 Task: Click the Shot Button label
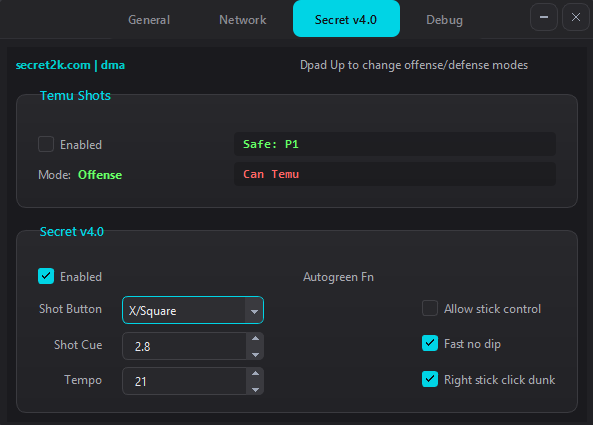pyautogui.click(x=70, y=309)
